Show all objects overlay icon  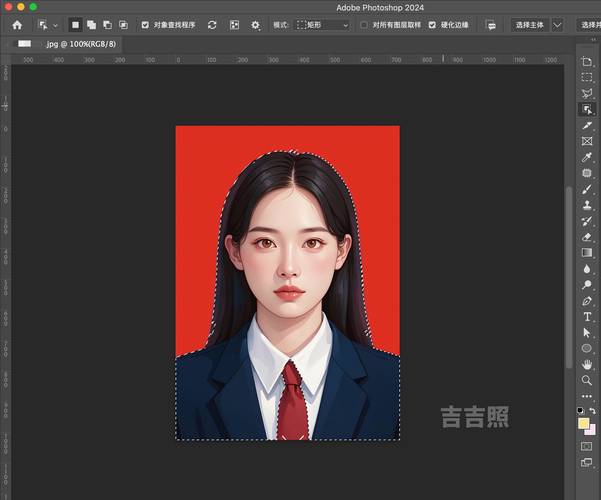click(x=234, y=25)
